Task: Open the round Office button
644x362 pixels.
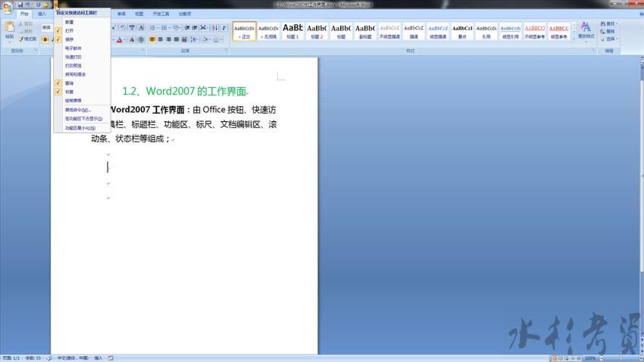Action: click(8, 8)
